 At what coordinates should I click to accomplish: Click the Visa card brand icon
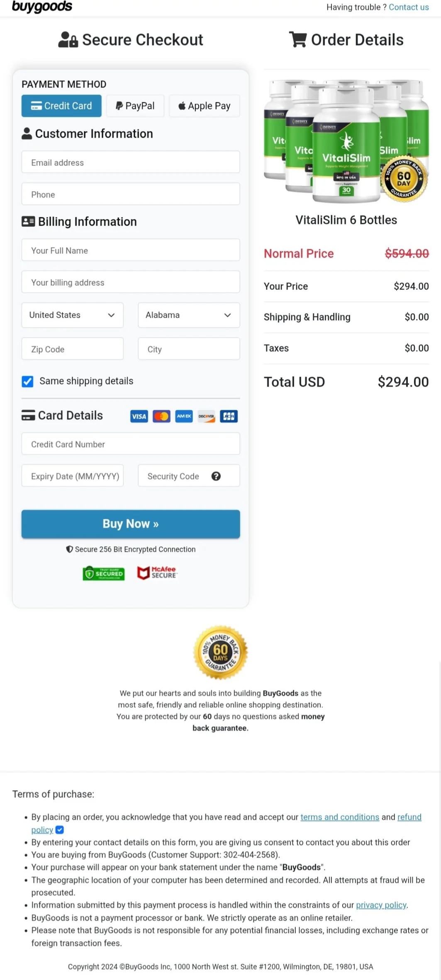139,416
